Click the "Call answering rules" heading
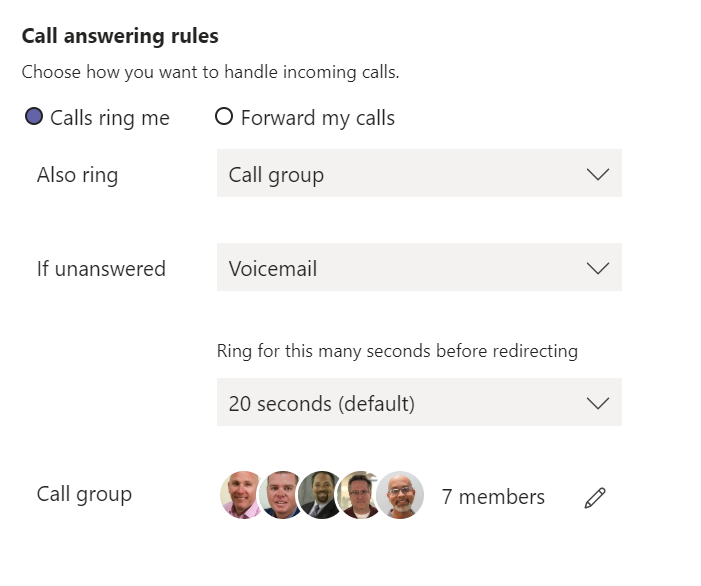Screen dimensions: 701x586 (x=120, y=36)
